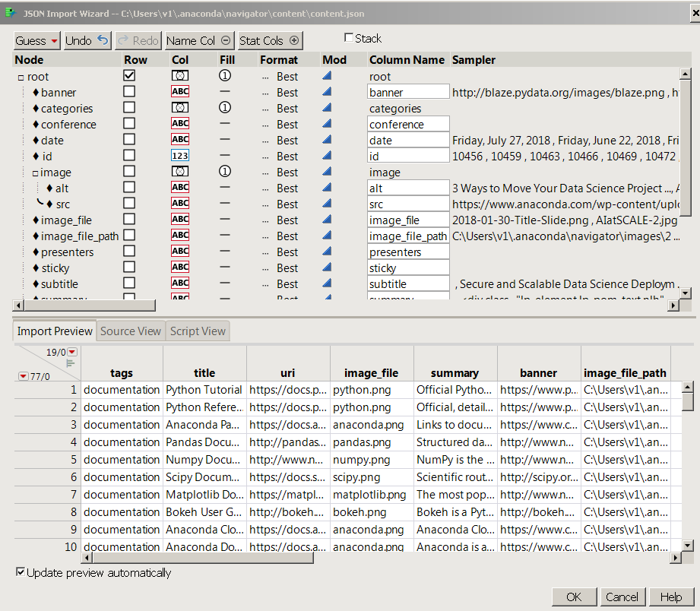Click the conference Column Name input field
The image size is (700, 611).
click(408, 124)
